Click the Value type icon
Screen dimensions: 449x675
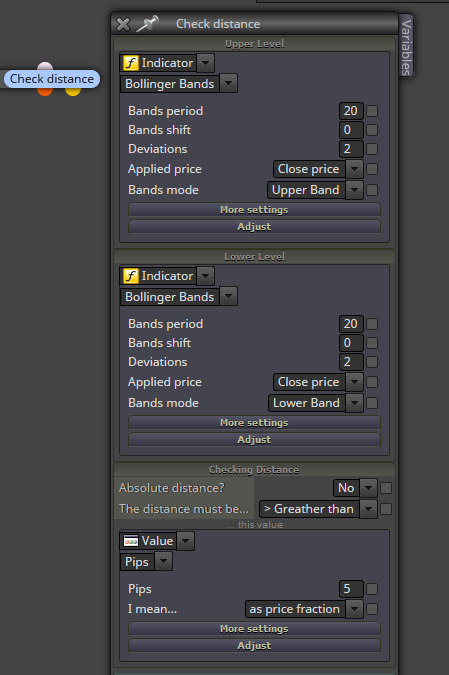[x=130, y=541]
